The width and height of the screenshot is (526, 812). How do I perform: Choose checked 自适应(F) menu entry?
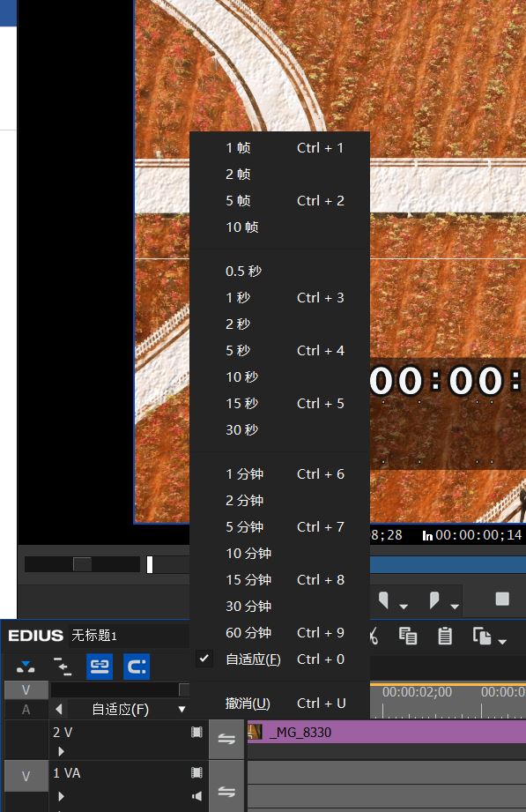tap(279, 659)
